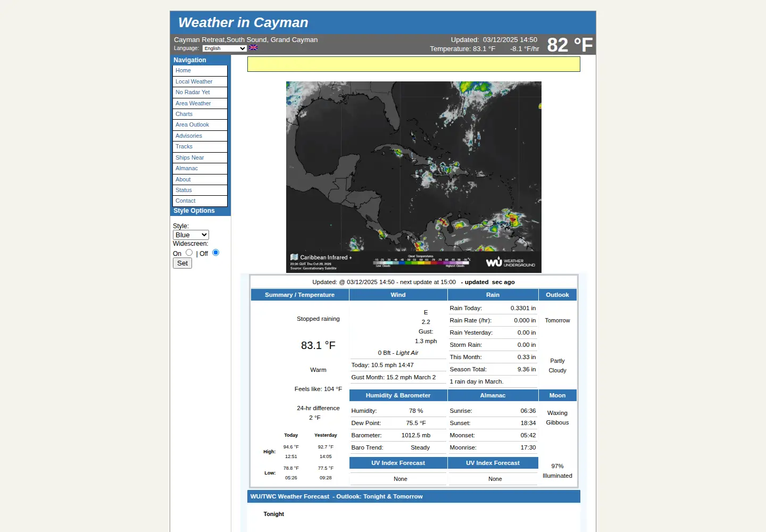Click the 'Barometer:' row label

[x=367, y=435]
